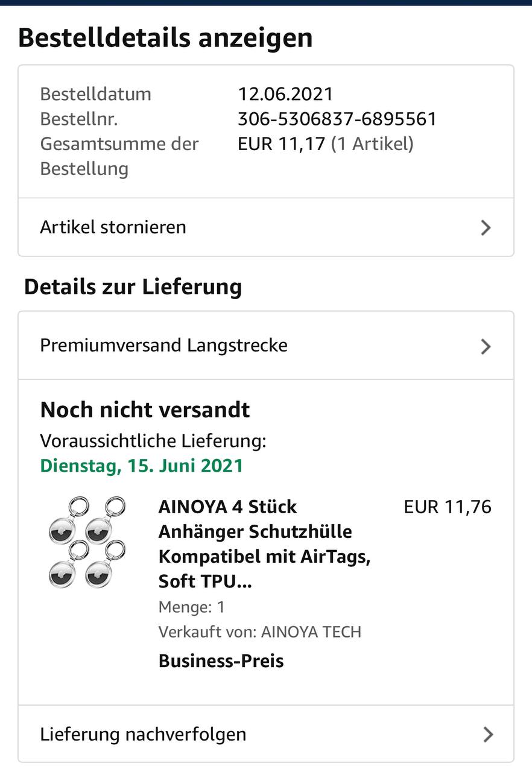Open the AINOYA 4 Stück product title

264,543
